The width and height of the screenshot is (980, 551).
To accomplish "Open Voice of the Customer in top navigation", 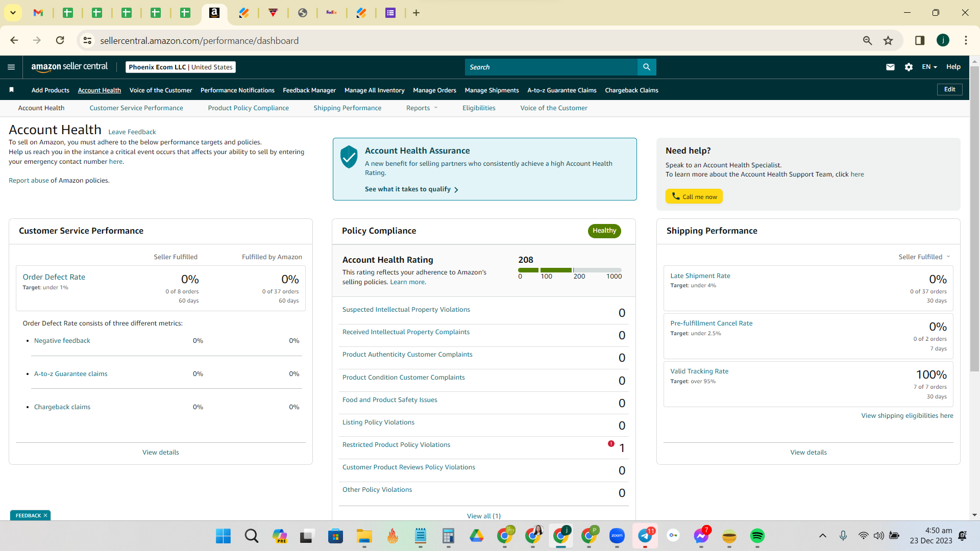I will click(161, 90).
